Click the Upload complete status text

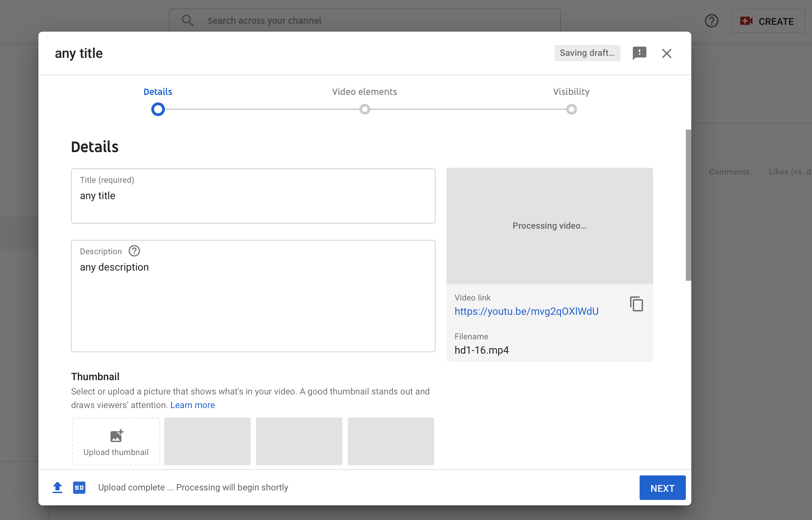coord(193,487)
